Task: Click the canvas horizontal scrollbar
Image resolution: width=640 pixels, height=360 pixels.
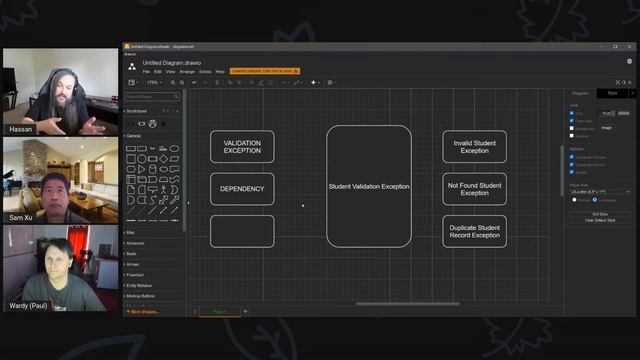Action: [x=408, y=304]
